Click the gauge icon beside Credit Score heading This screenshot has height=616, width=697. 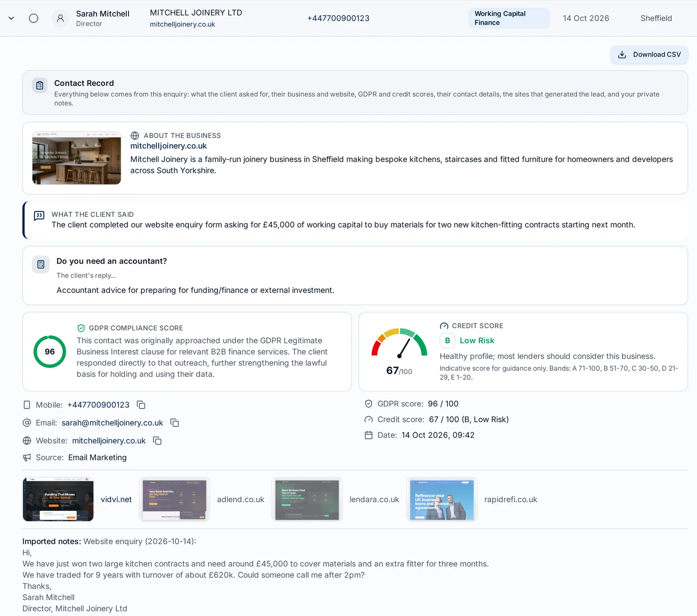[444, 326]
